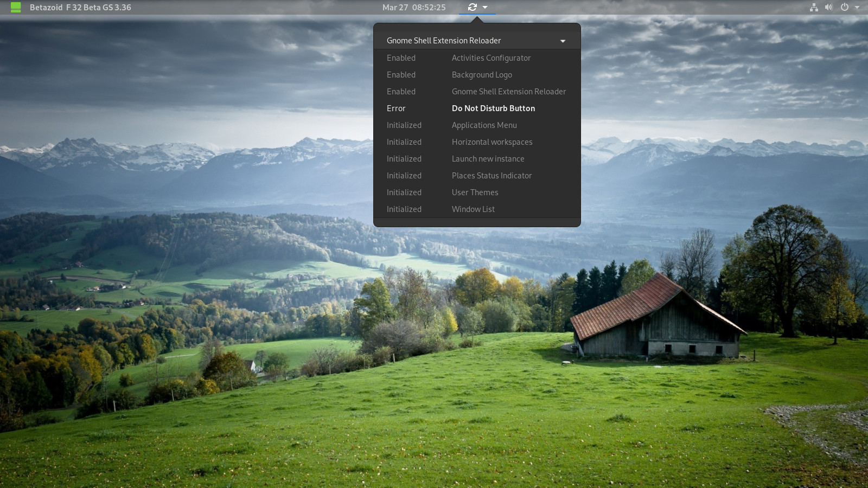Click Enabled status beside Activities Configurator

coord(401,58)
